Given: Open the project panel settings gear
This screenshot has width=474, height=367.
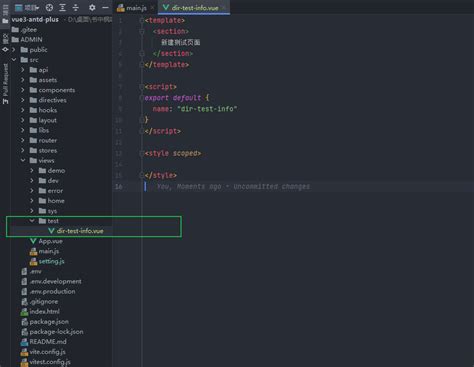Looking at the screenshot, I should tap(92, 7).
